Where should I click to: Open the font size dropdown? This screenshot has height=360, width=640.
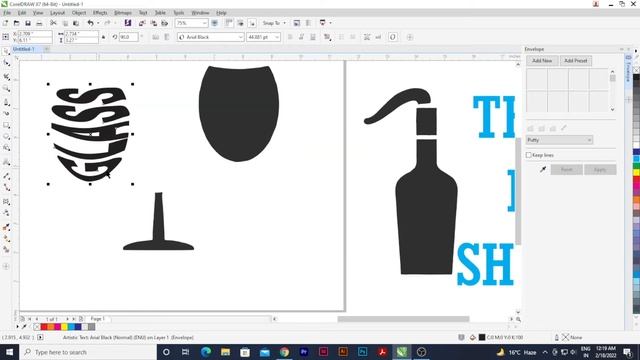[277, 37]
